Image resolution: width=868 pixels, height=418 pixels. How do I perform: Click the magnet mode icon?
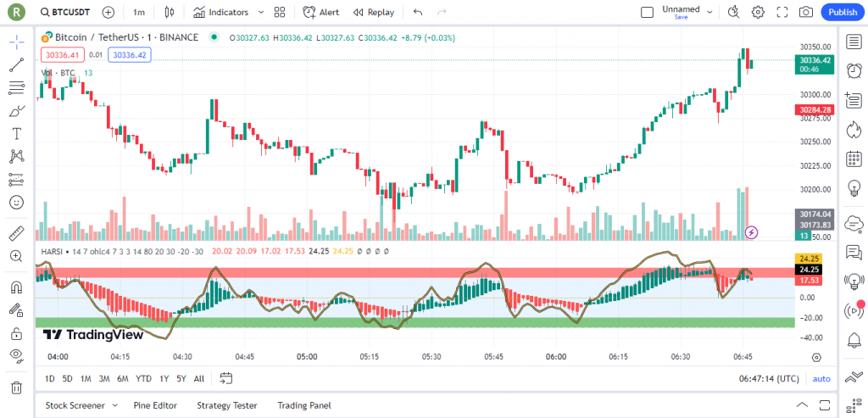pos(16,287)
